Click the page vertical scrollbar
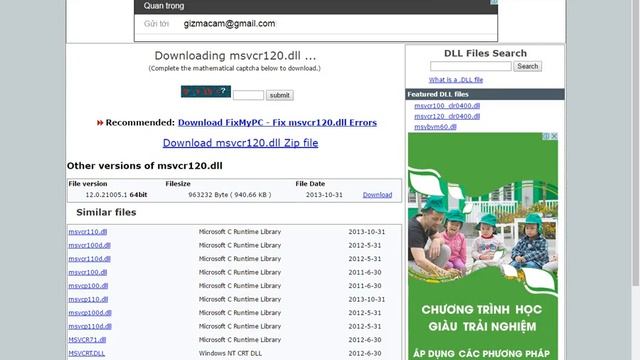 [x=636, y=143]
